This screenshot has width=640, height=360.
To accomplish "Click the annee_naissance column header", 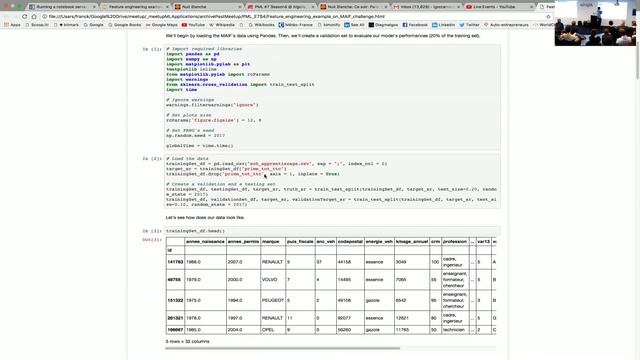I will click(205, 242).
